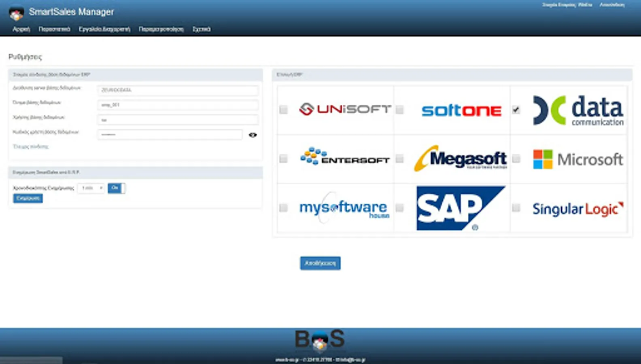The image size is (641, 364).
Task: Tick the SAP checkbox
Action: (400, 208)
